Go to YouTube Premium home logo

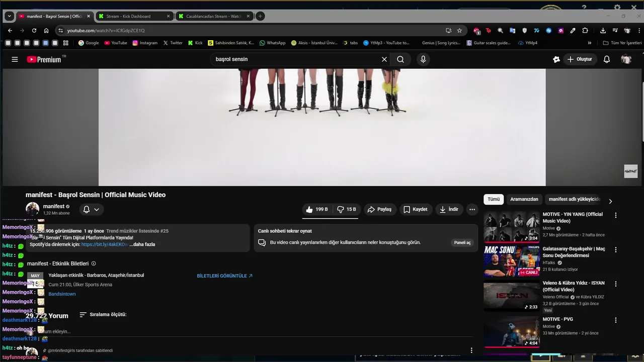[x=44, y=59]
